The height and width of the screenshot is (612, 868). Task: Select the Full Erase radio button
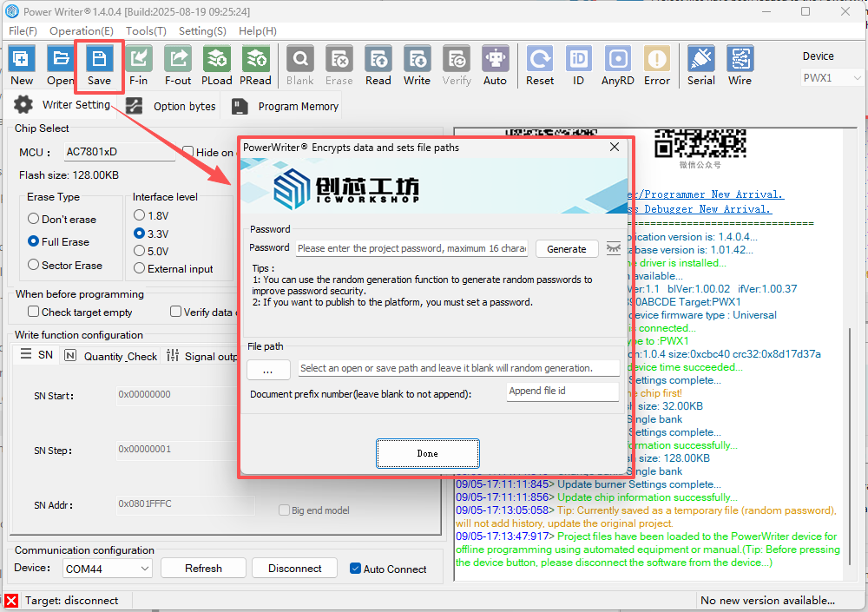tap(33, 241)
